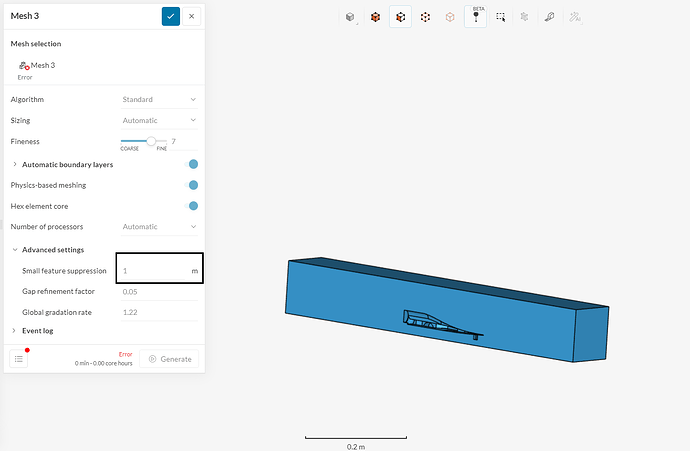Screen dimensions: 690x451
Task: Select node picking mode icon
Action: [450, 17]
